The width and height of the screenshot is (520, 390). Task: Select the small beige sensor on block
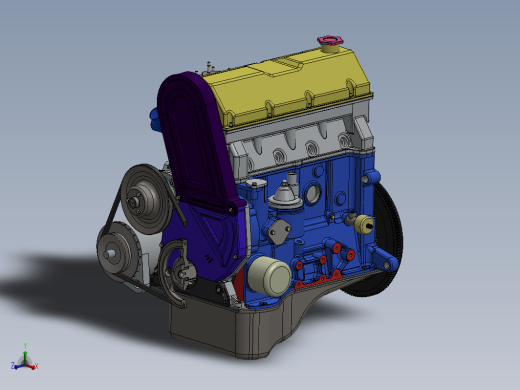coord(363,223)
